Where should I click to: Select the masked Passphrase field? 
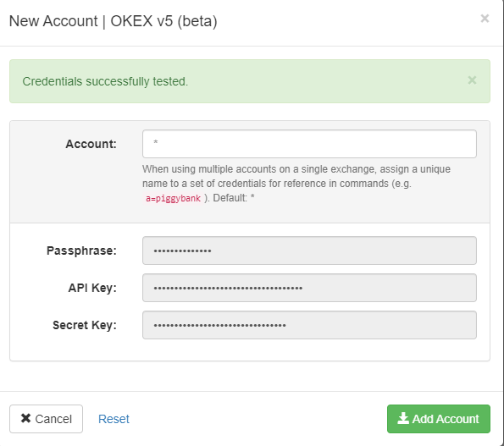tap(309, 251)
